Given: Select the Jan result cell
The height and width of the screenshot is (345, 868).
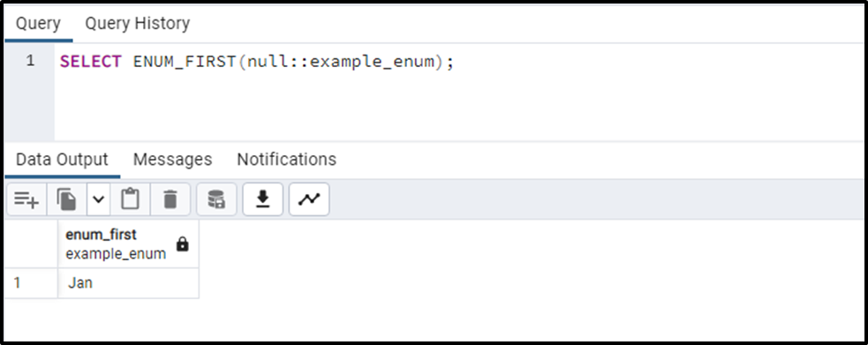Looking at the screenshot, I should 128,283.
